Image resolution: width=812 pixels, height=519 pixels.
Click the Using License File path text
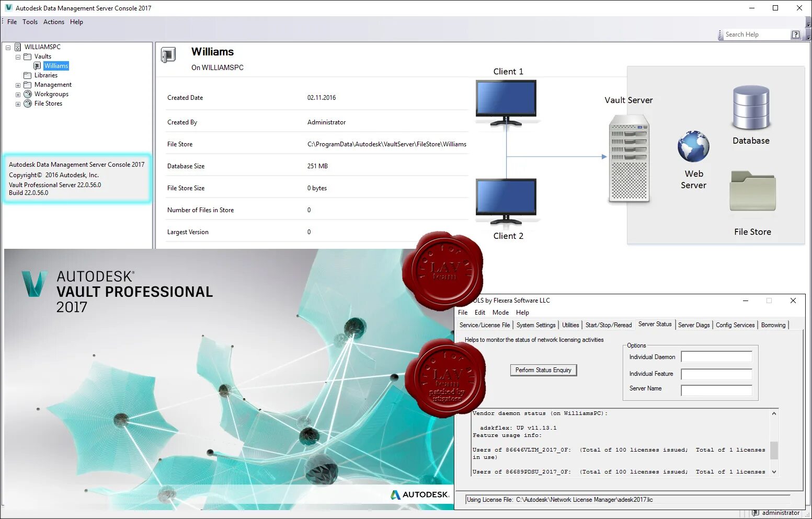[559, 500]
